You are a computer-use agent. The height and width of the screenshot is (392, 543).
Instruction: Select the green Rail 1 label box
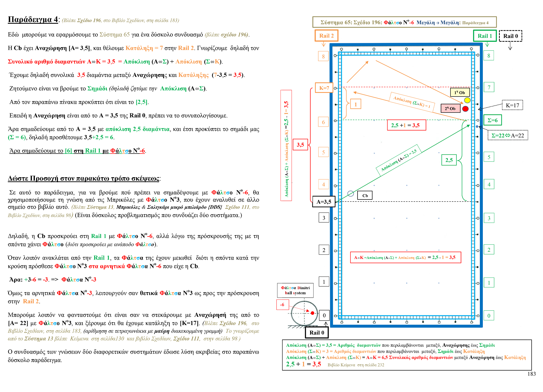pyautogui.click(x=485, y=36)
